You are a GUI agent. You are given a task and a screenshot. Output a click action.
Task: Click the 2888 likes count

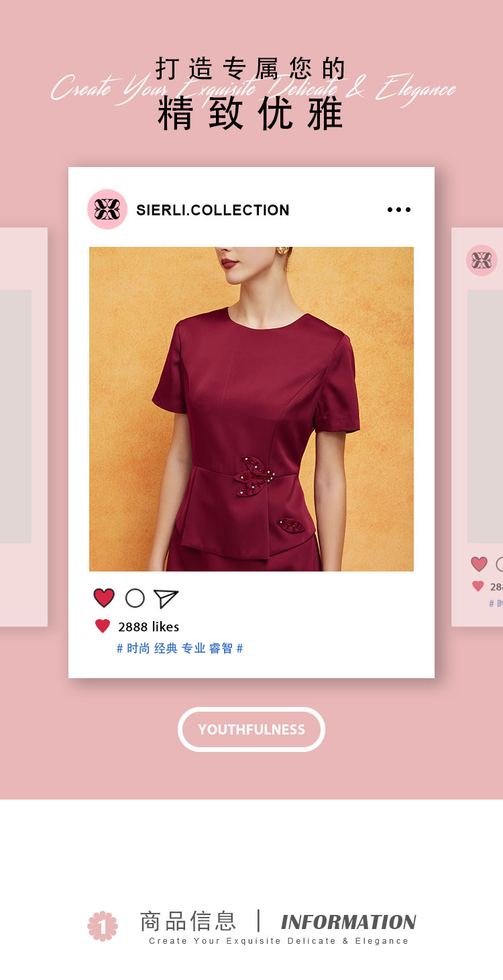point(148,627)
